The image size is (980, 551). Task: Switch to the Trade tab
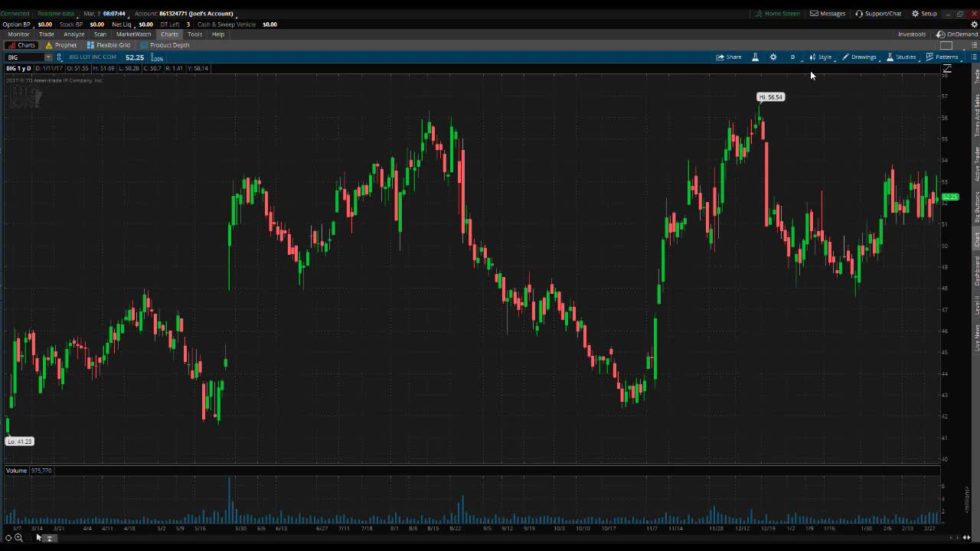pos(47,34)
